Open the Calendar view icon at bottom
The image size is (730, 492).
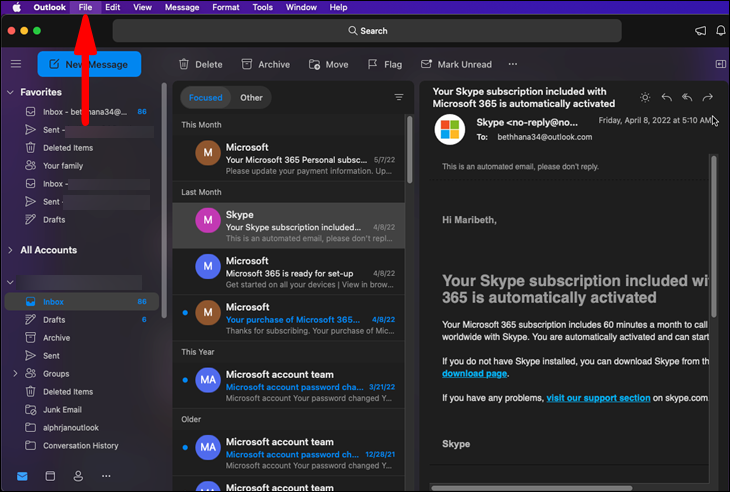click(50, 476)
